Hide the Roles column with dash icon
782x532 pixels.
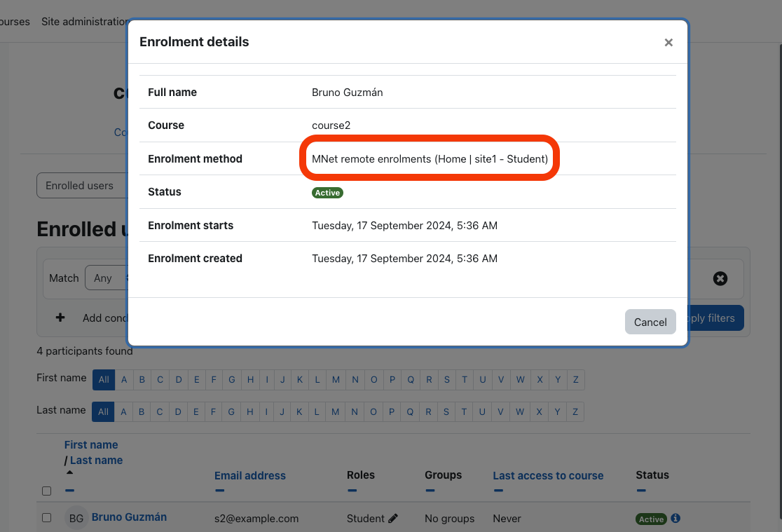[352, 491]
